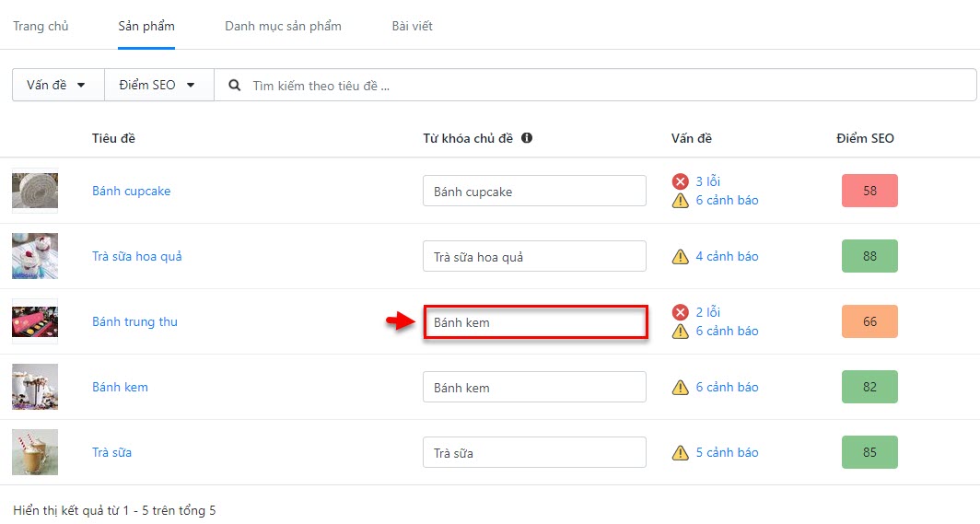Open the Bánh trung thu product link
This screenshot has height=524, width=980.
coord(135,321)
